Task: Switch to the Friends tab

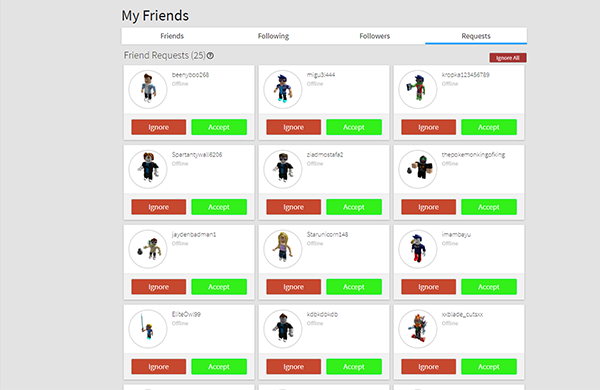Action: tap(172, 36)
